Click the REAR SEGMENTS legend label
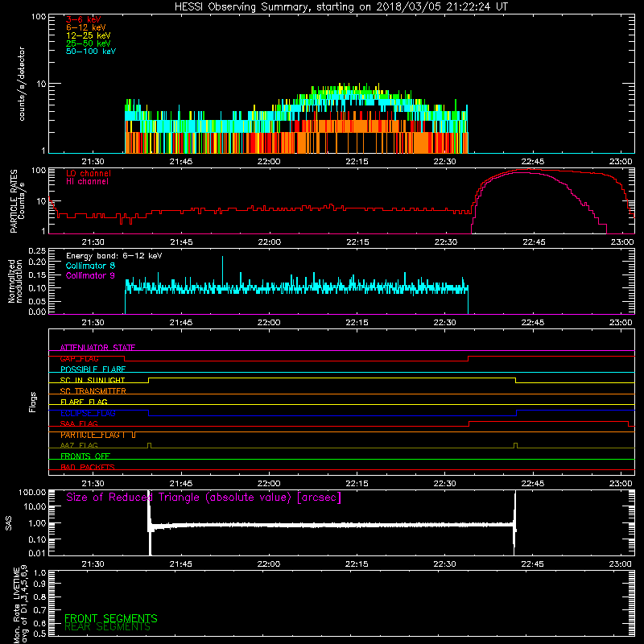The width and height of the screenshot is (644, 644). click(108, 627)
